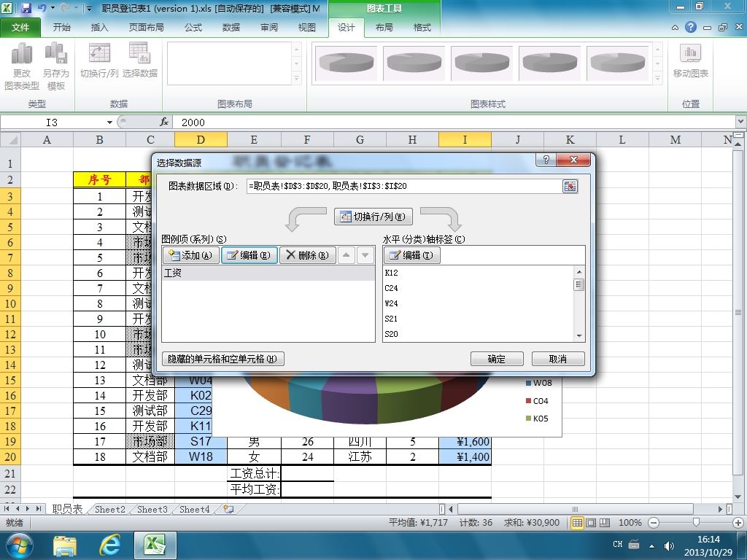
Task: Select row 21 header
Action: point(10,473)
